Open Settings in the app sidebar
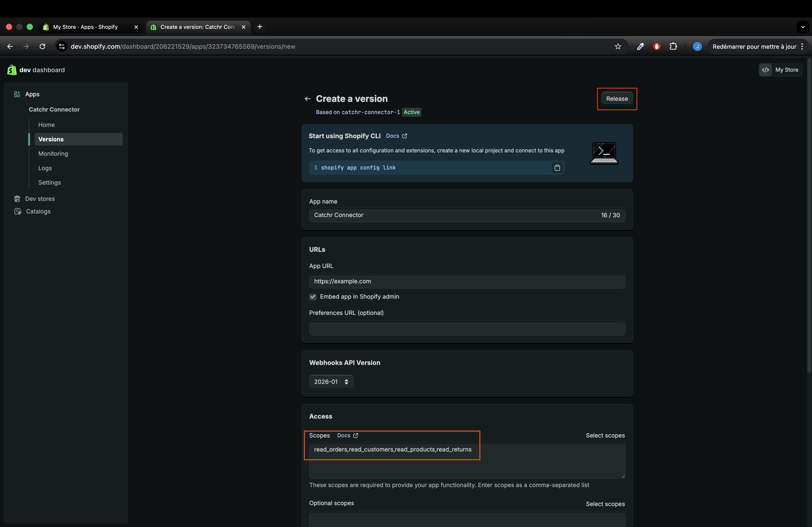The height and width of the screenshot is (527, 812). point(49,182)
